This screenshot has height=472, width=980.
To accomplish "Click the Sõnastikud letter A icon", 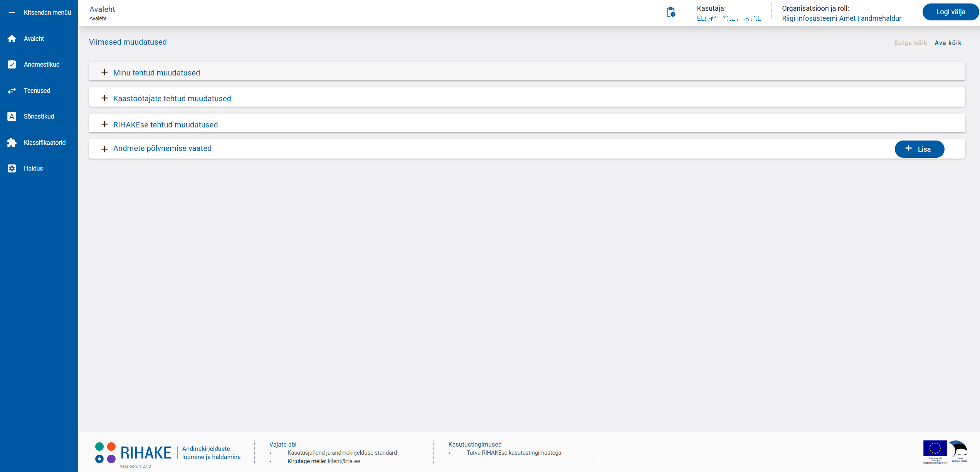I will [x=12, y=116].
